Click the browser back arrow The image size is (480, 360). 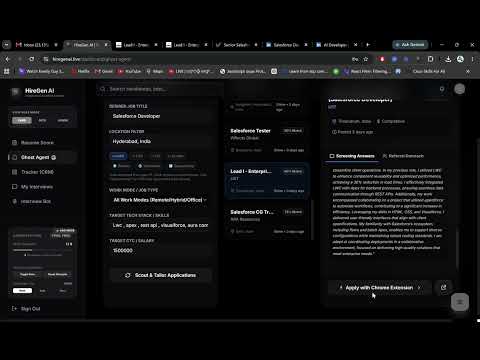click(8, 59)
